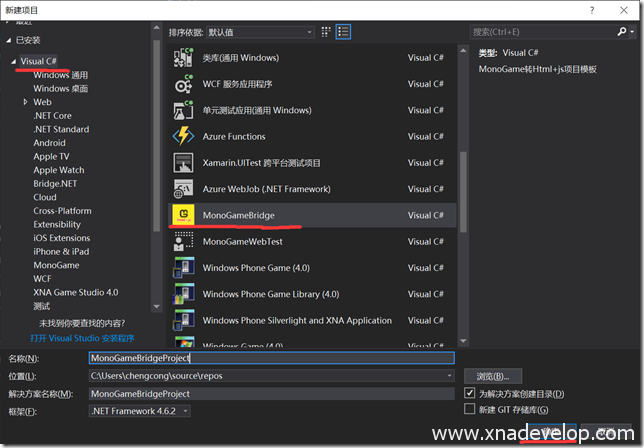
Task: Select XNA Game Studio 4.0 category
Action: pos(76,292)
